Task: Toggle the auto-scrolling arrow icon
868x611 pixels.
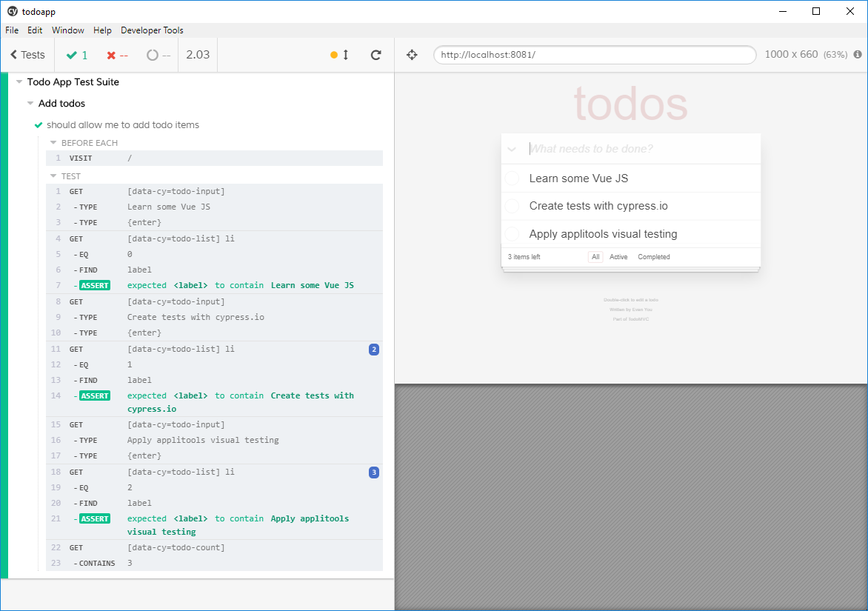Action: 345,55
